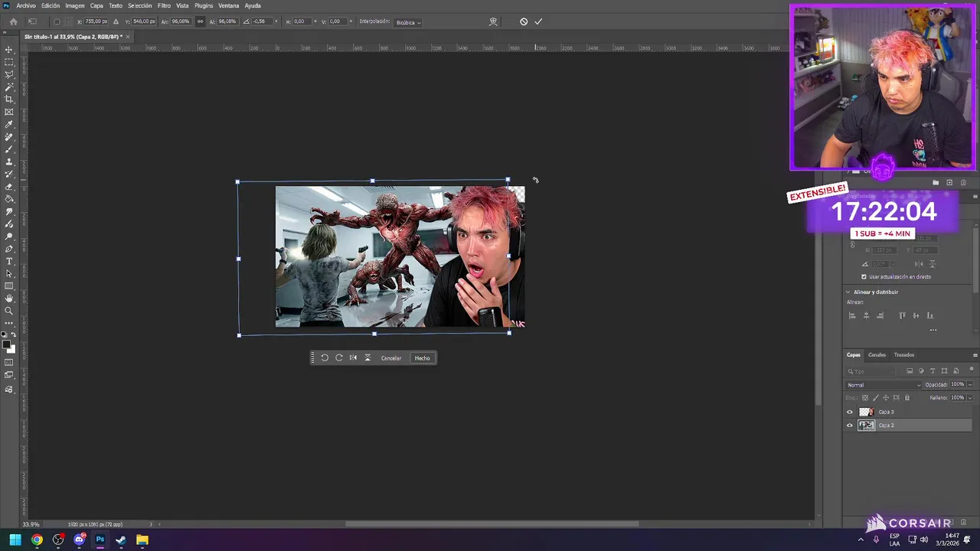The image size is (980, 551).
Task: Commit transform with the checkmark icon
Action: [x=538, y=21]
